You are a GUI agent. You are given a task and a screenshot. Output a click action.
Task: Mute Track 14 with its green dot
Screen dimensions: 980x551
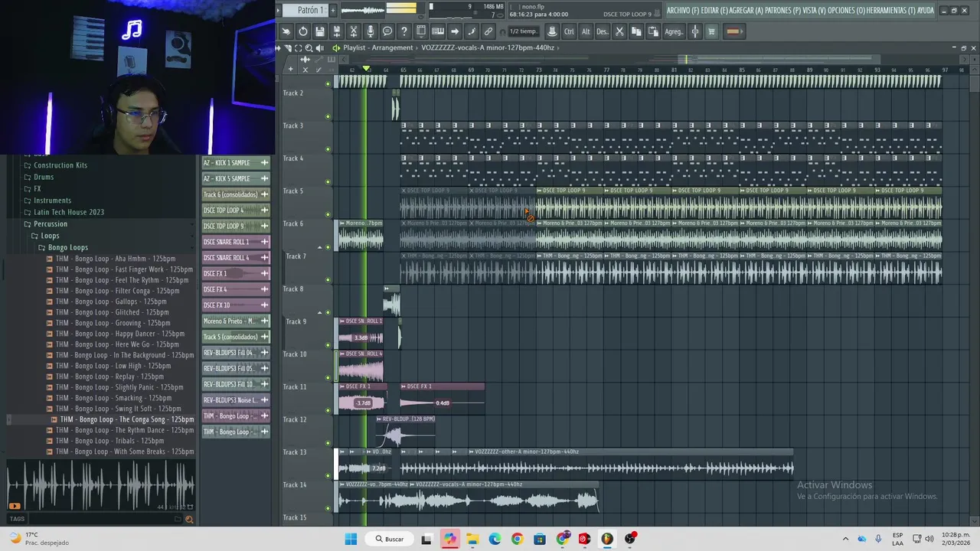coord(328,508)
